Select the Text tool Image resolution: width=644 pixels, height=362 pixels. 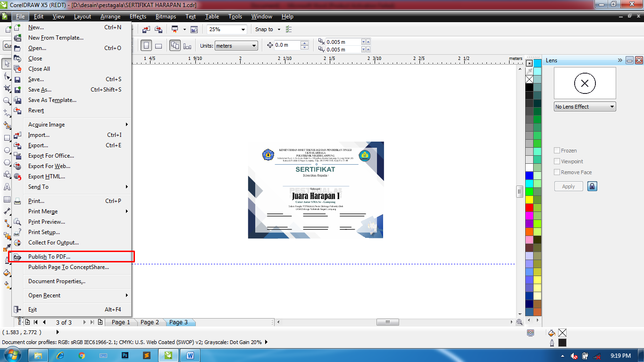click(x=7, y=187)
